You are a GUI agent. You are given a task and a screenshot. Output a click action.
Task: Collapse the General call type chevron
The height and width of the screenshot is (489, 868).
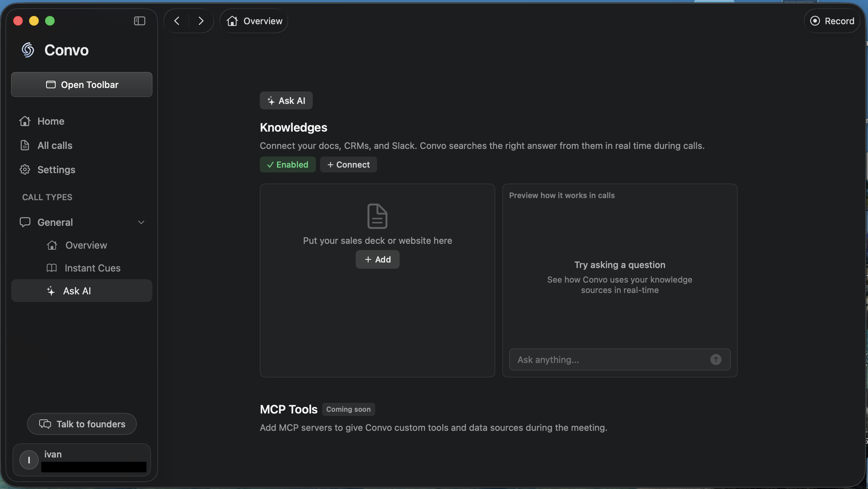tap(141, 222)
